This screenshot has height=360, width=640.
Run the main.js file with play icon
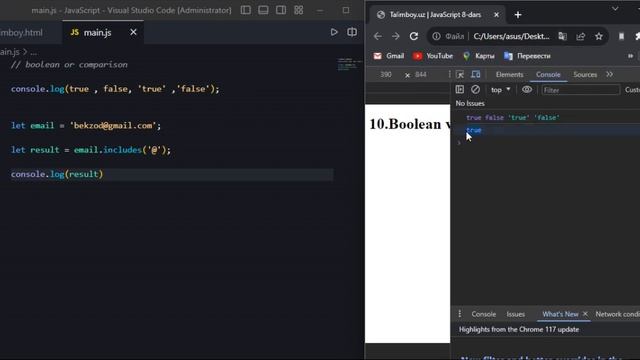pyautogui.click(x=334, y=32)
